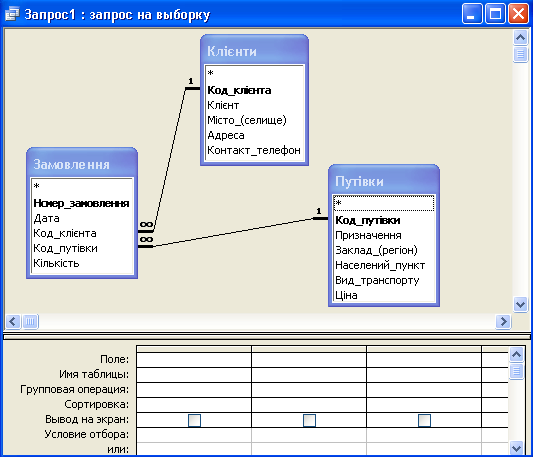Click the tables pane scroll up arrow
This screenshot has height=457, width=533.
click(x=520, y=37)
